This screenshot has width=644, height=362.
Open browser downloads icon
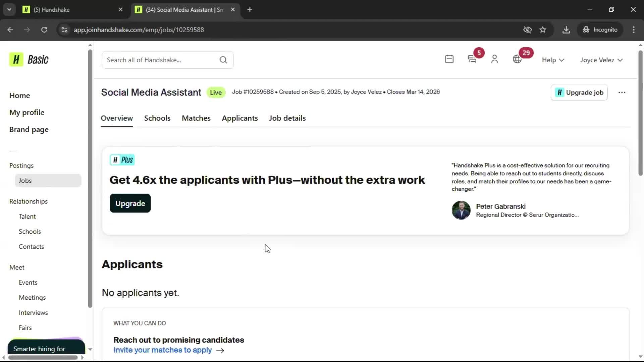pos(566,30)
